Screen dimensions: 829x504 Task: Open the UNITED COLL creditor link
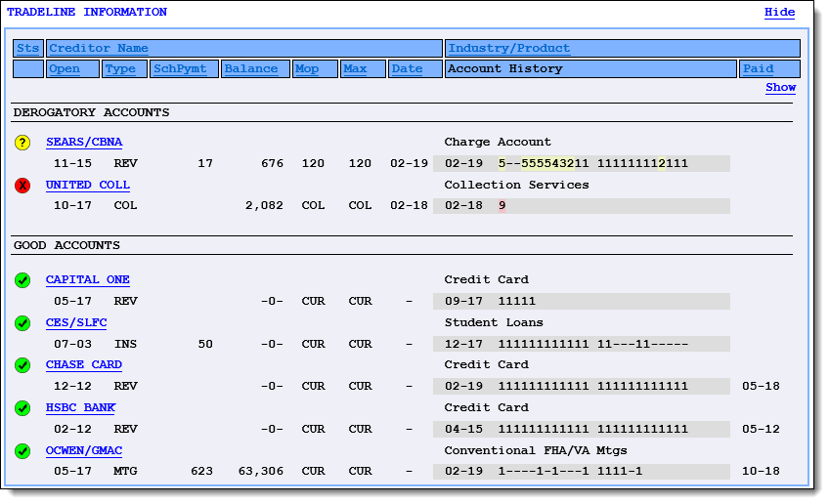88,185
